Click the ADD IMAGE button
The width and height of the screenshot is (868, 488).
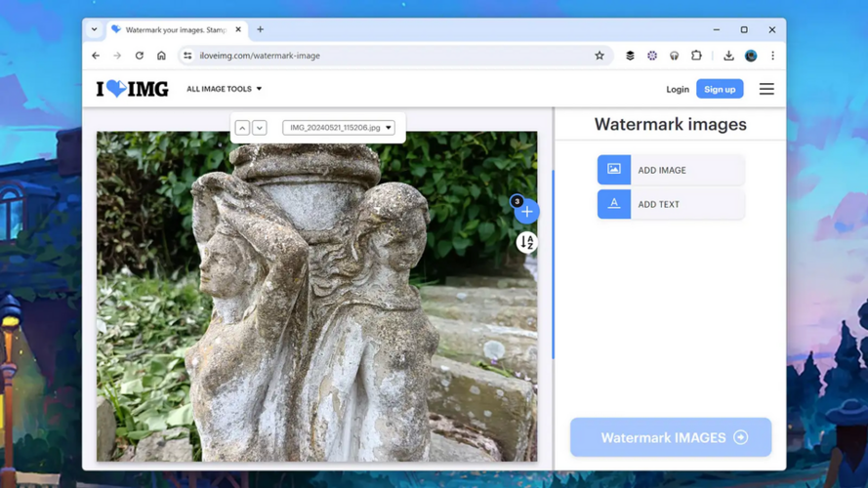coord(671,170)
